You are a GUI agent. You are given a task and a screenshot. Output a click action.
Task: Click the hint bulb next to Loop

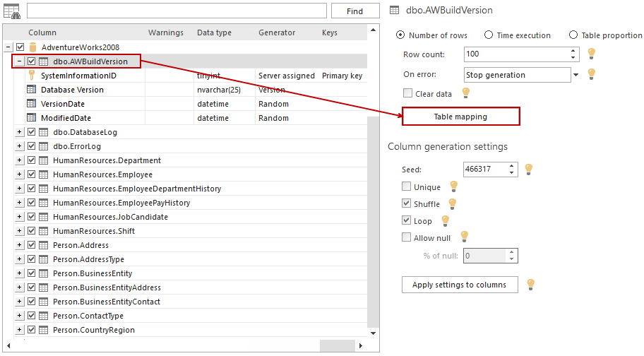[x=445, y=220]
